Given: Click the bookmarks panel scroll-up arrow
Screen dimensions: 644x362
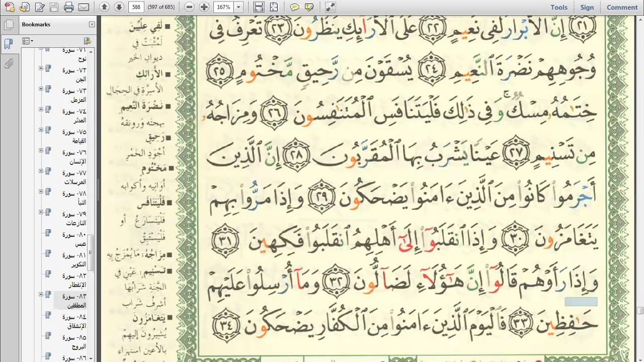Looking at the screenshot, I should click(91, 51).
